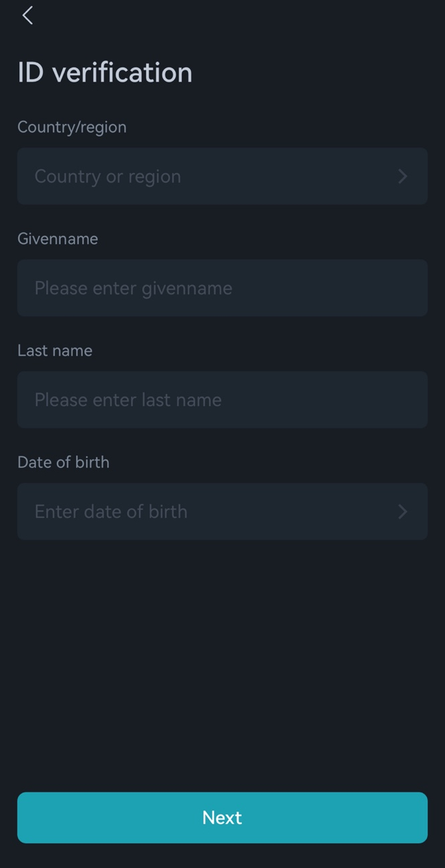Click the 'Enter date of birth' placeholder text
The height and width of the screenshot is (868, 445).
tap(111, 512)
